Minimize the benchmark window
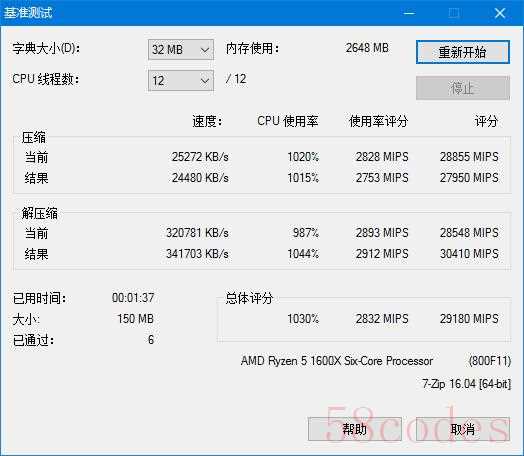 click(409, 13)
